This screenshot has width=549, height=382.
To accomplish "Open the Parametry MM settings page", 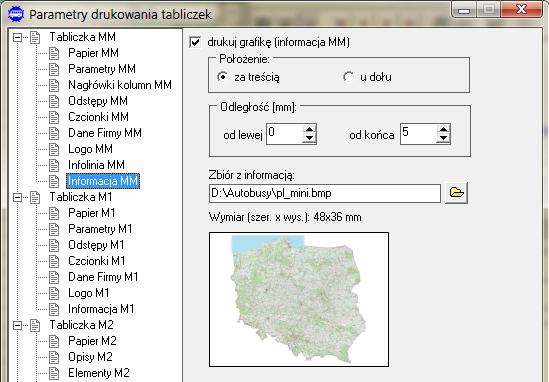I will [102, 69].
